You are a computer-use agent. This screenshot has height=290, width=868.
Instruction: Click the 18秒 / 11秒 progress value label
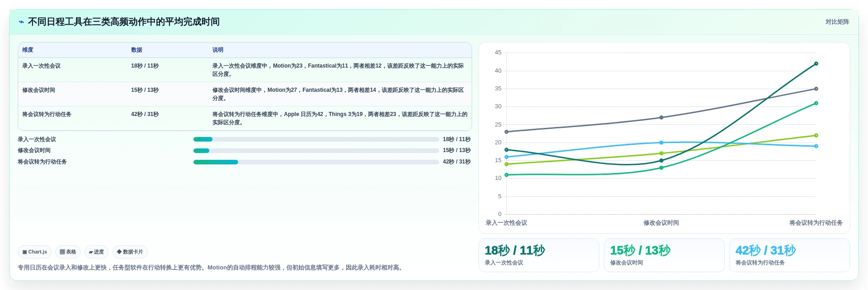pos(457,139)
